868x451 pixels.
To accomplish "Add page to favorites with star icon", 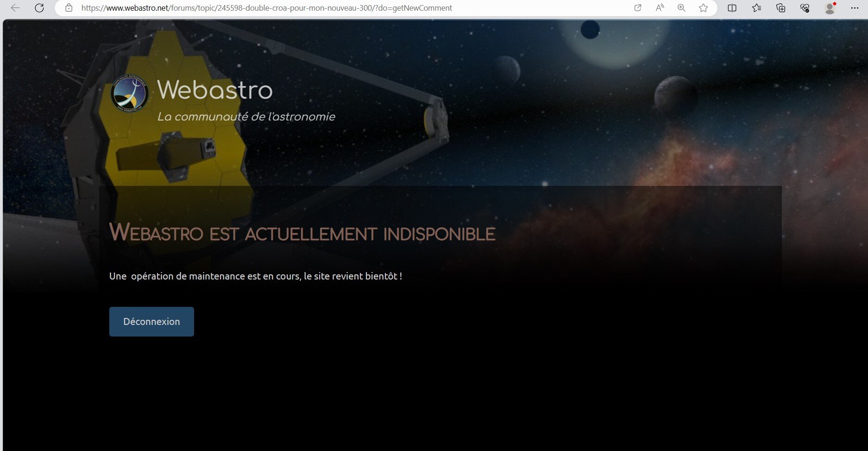I will point(703,8).
